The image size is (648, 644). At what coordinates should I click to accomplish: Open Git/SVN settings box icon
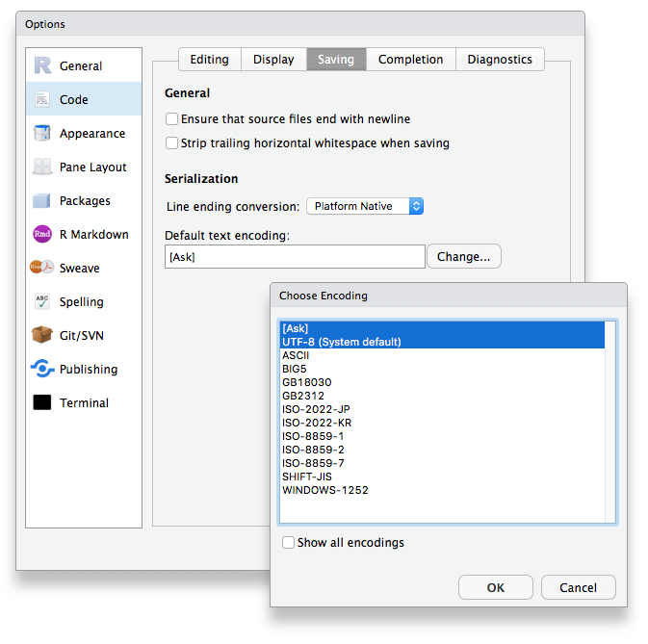(x=42, y=335)
